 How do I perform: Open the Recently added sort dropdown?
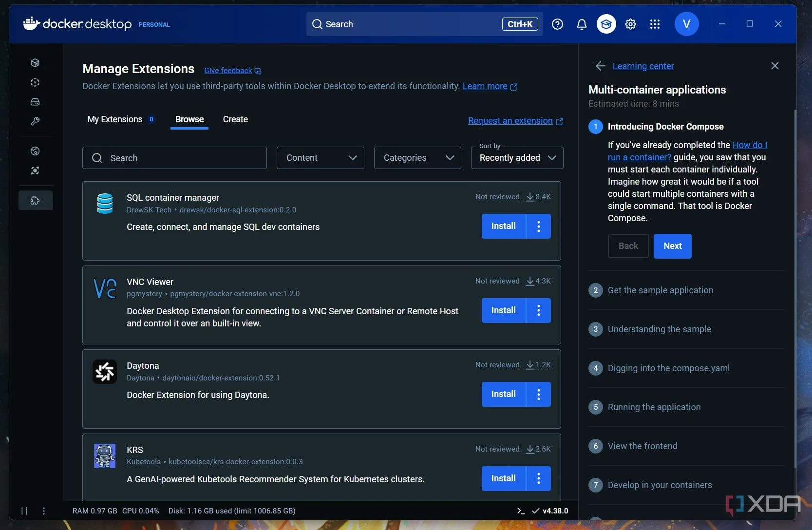(x=517, y=158)
